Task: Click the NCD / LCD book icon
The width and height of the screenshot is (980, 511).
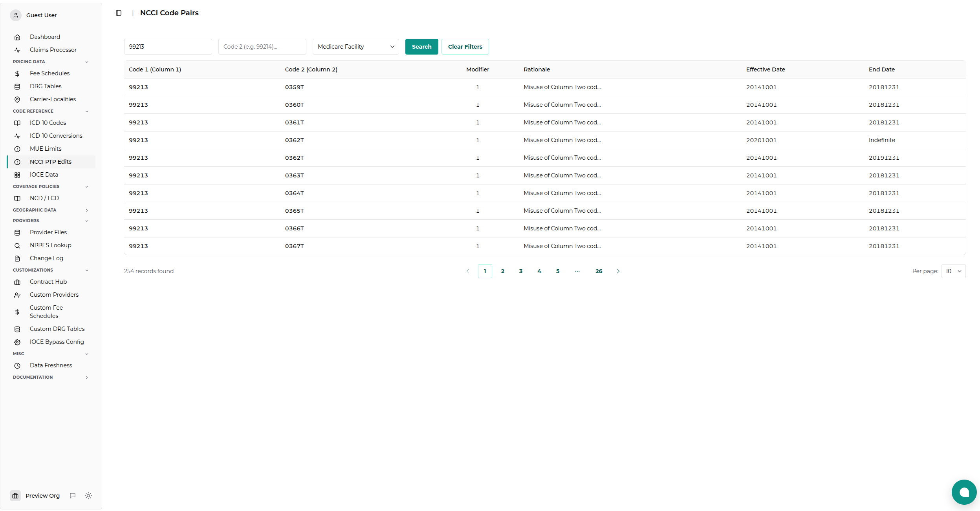Action: (17, 199)
